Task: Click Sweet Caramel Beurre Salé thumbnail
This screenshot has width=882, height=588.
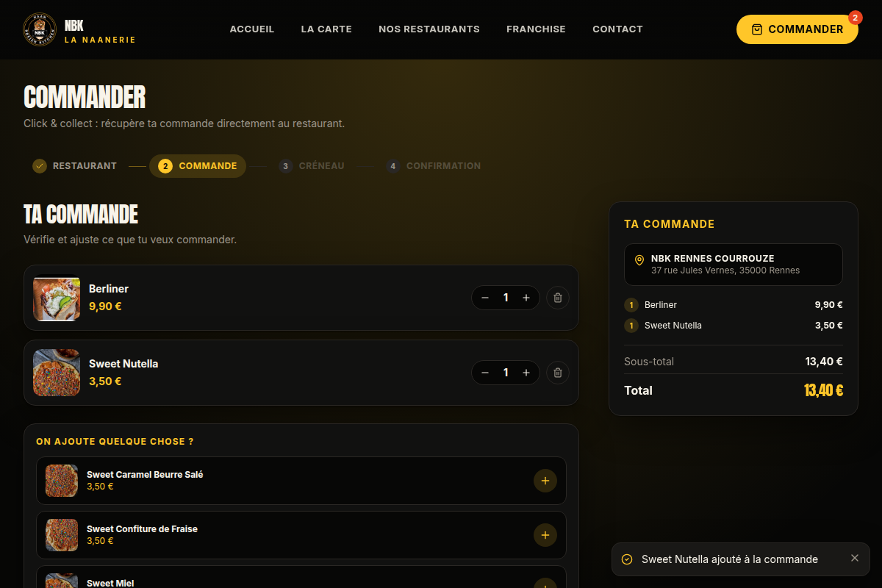Action: point(62,481)
